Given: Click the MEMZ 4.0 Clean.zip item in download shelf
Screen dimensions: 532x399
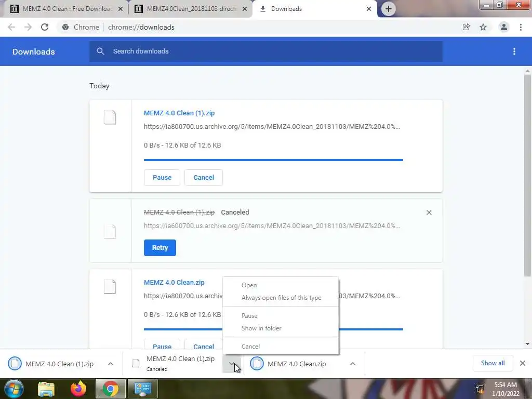Looking at the screenshot, I should [x=296, y=364].
